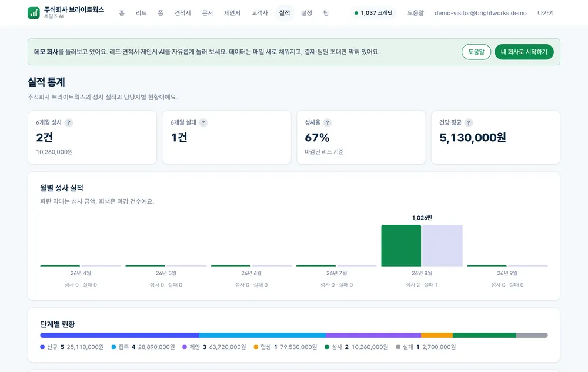Click the 26년 4월 month label
Image resolution: width=588 pixels, height=372 pixels.
pyautogui.click(x=81, y=273)
